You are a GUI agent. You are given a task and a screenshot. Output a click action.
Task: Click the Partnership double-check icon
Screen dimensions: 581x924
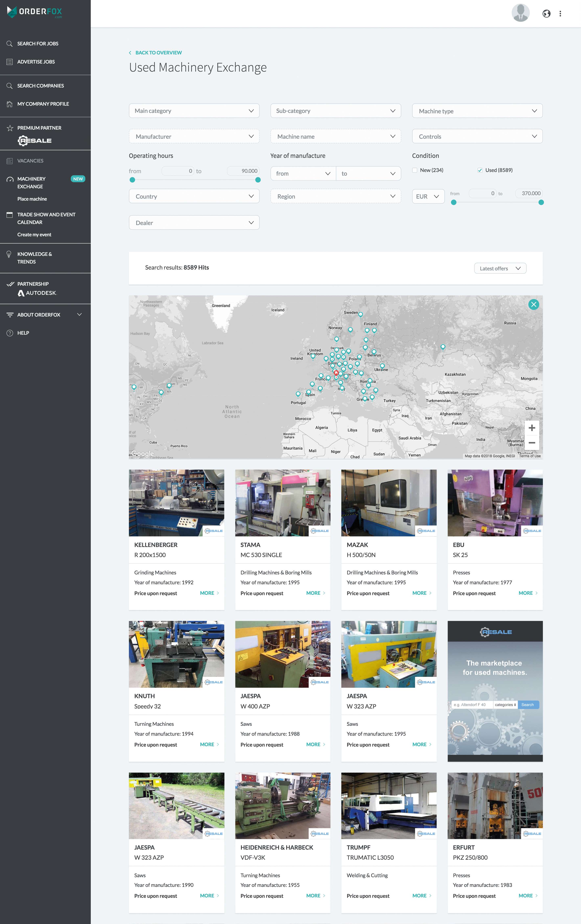pyautogui.click(x=10, y=284)
